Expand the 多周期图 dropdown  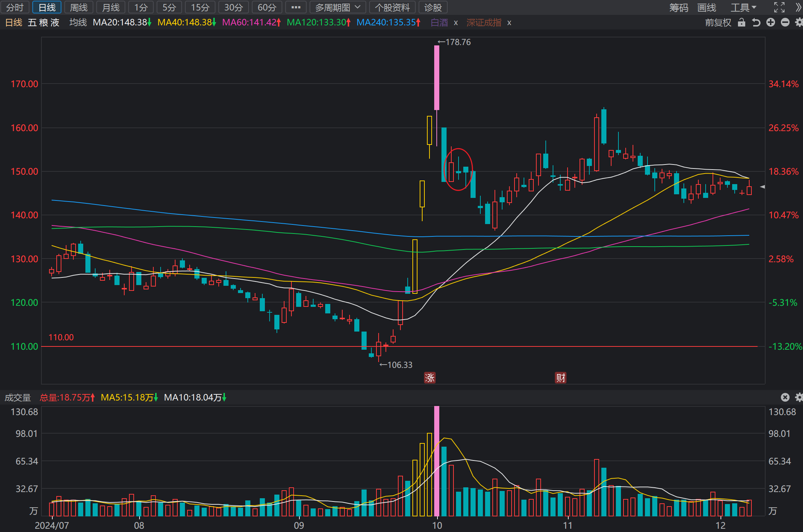pos(338,7)
